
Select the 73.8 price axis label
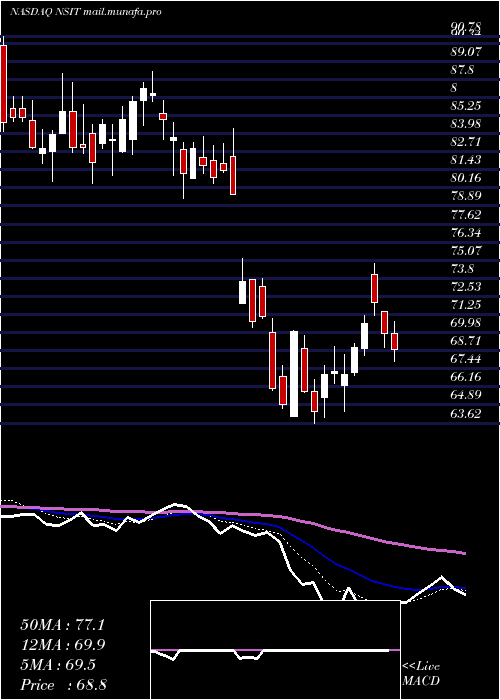[462, 269]
